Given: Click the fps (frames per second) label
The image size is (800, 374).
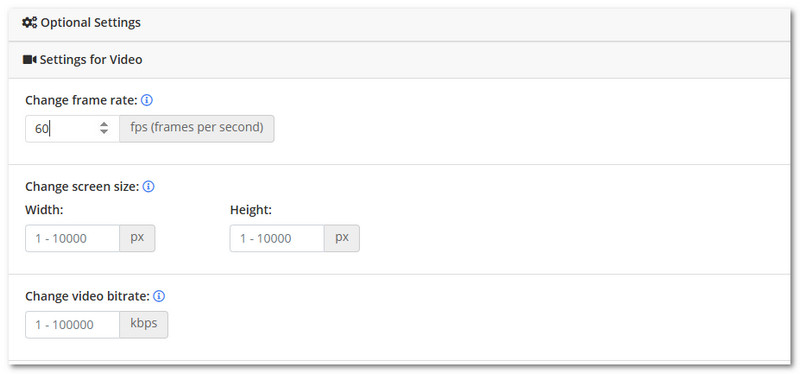Looking at the screenshot, I should [x=197, y=129].
